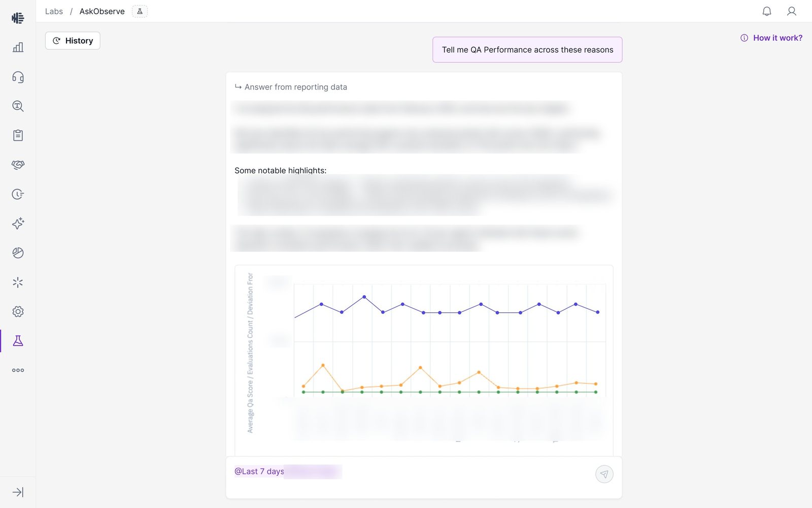Focus the question input with @Last 7 days

click(x=424, y=477)
